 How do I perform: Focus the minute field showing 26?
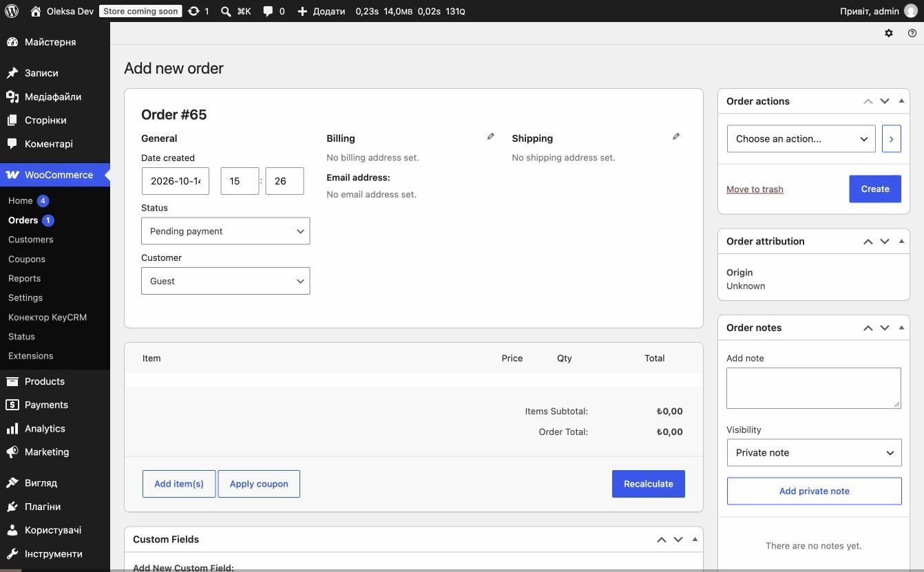(x=284, y=181)
